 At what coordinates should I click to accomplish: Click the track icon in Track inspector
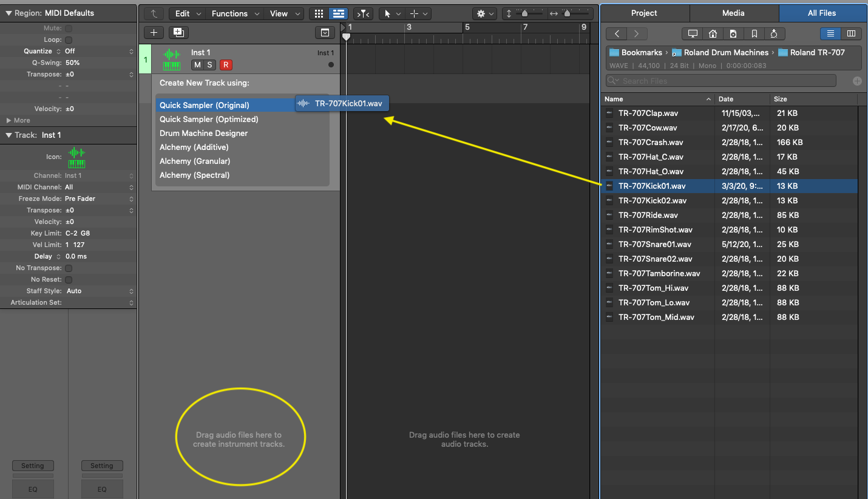tap(76, 157)
